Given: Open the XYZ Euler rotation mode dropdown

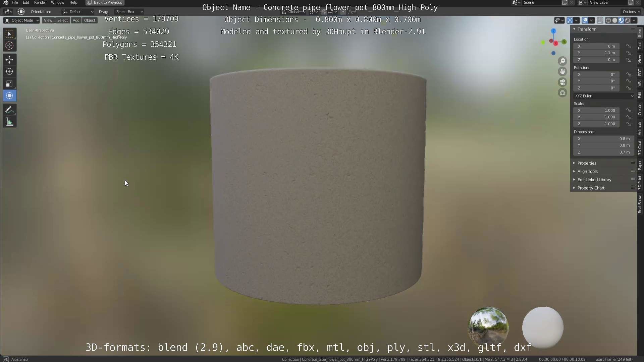Looking at the screenshot, I should coord(604,96).
